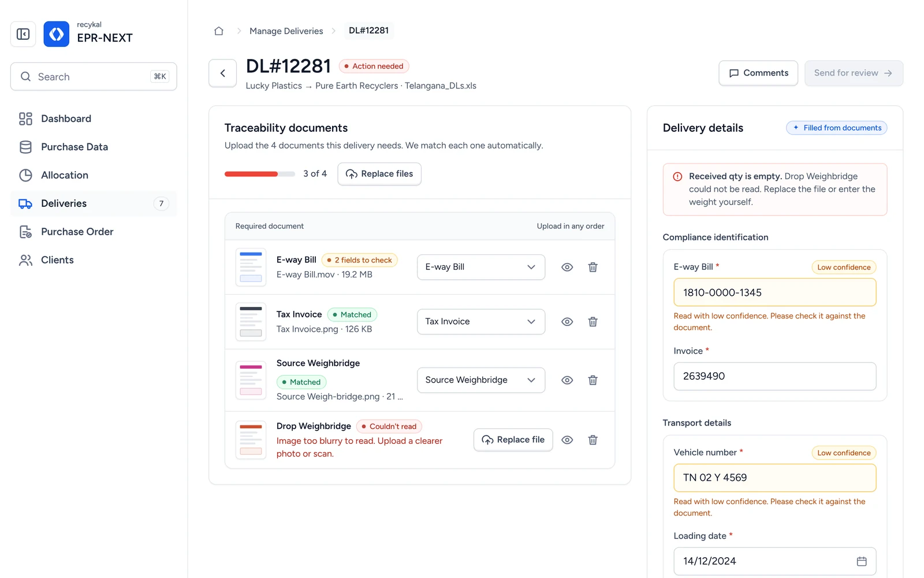Screen dimensions: 924x578
Task: Click the Action needed status badge
Action: coord(374,66)
